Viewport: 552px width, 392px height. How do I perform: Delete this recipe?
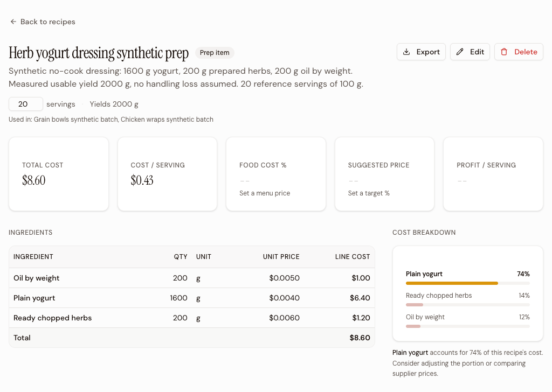pos(519,52)
